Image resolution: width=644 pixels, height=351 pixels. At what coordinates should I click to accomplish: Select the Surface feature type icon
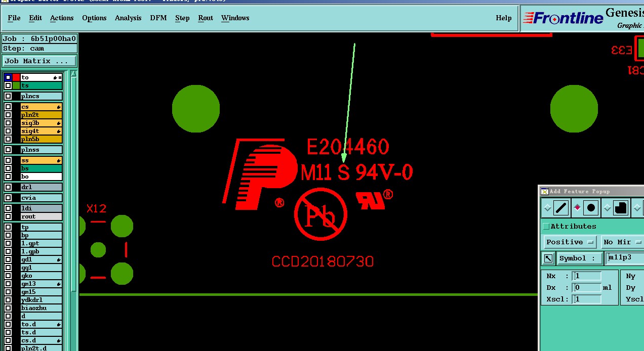(621, 208)
